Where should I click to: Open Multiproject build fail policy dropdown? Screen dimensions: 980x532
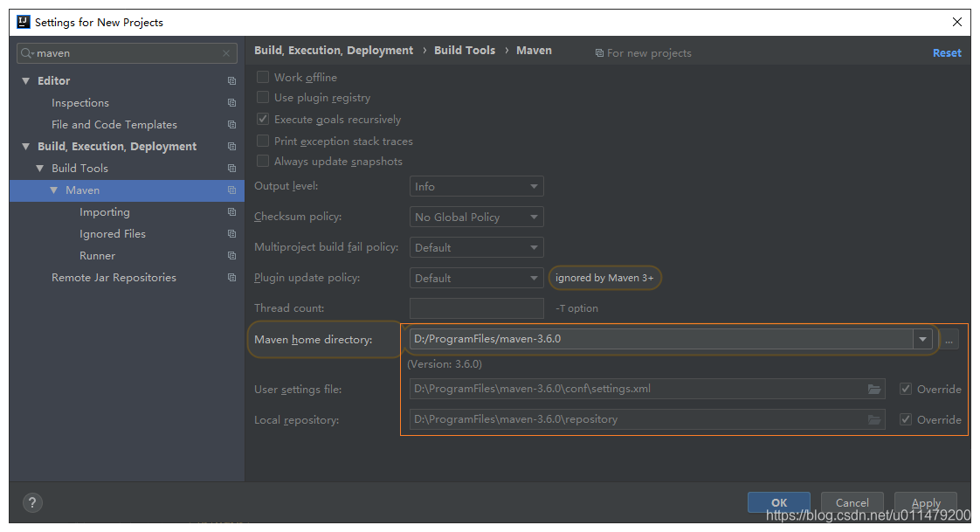[x=476, y=247]
